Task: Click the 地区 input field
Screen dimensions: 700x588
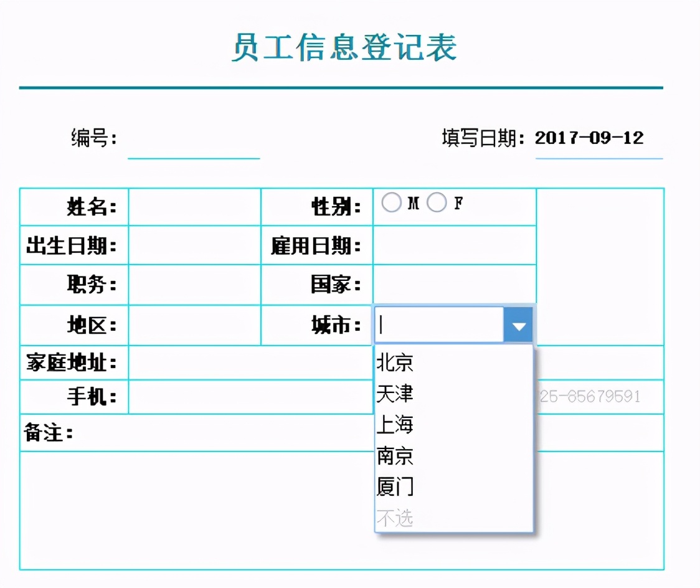Action: click(193, 324)
